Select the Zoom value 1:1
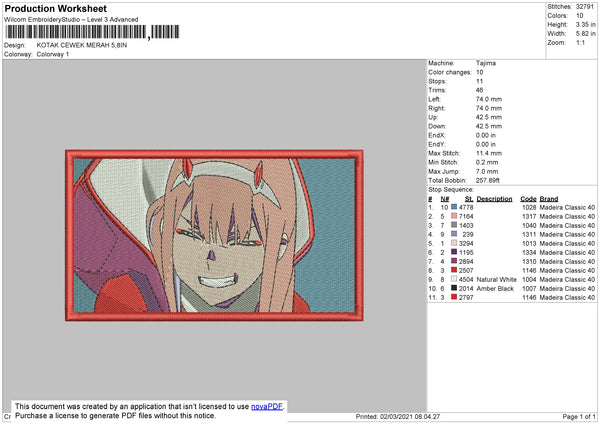 coord(580,42)
